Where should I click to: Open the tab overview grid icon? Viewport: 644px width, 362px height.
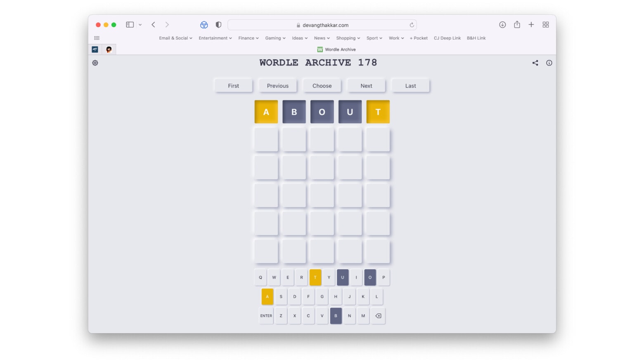pyautogui.click(x=546, y=25)
